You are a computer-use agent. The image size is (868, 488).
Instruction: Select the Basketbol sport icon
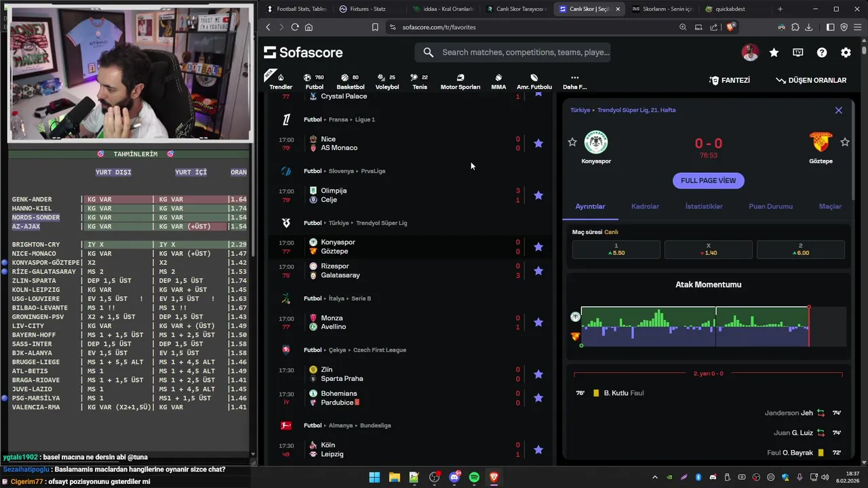351,81
